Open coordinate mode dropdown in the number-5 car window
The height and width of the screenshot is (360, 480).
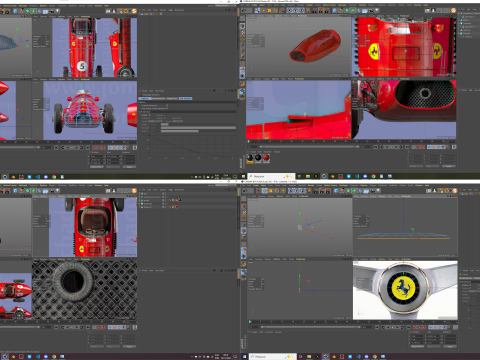click(97, 167)
